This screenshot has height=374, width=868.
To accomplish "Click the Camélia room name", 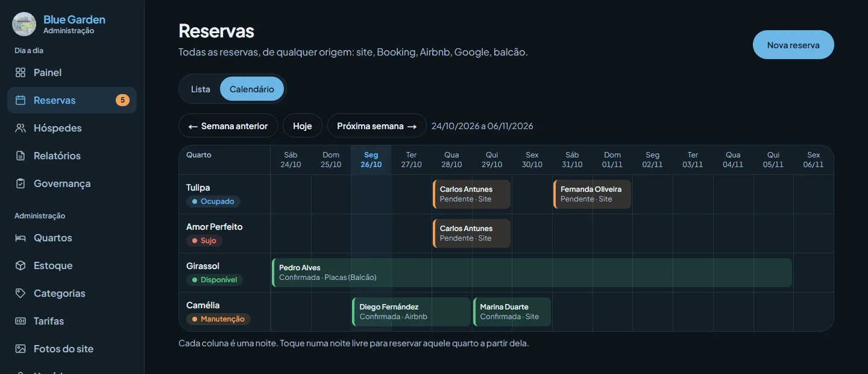I will [x=203, y=305].
